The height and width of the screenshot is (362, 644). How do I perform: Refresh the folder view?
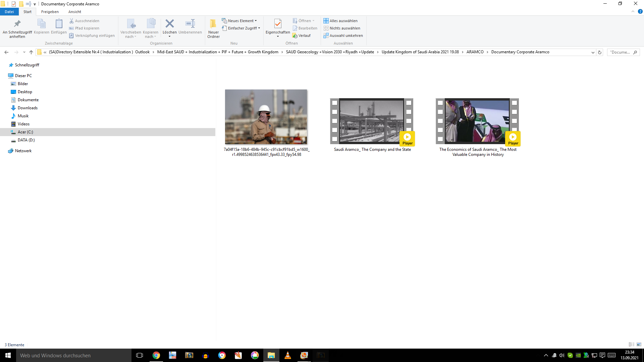click(600, 52)
